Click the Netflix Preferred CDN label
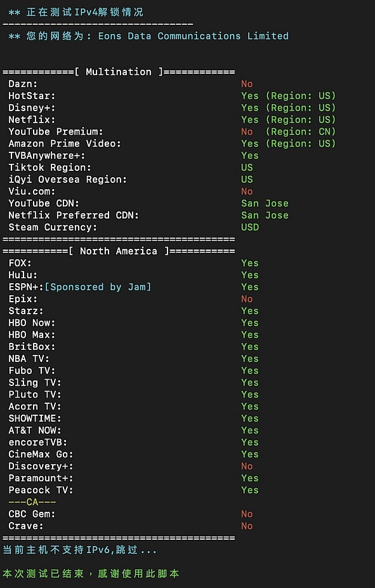This screenshot has height=588, width=375. (x=74, y=215)
